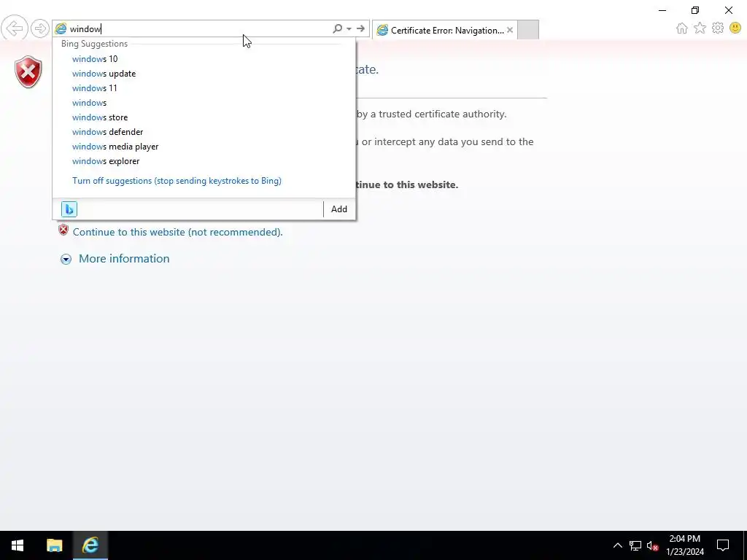Open the Tools gear icon
Image resolution: width=747 pixels, height=560 pixels.
point(718,28)
